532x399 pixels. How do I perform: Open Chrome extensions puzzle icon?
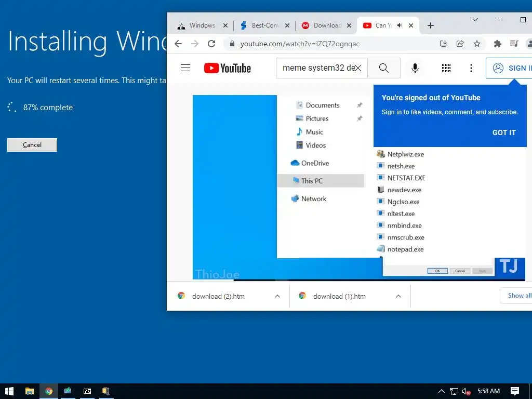(x=497, y=44)
